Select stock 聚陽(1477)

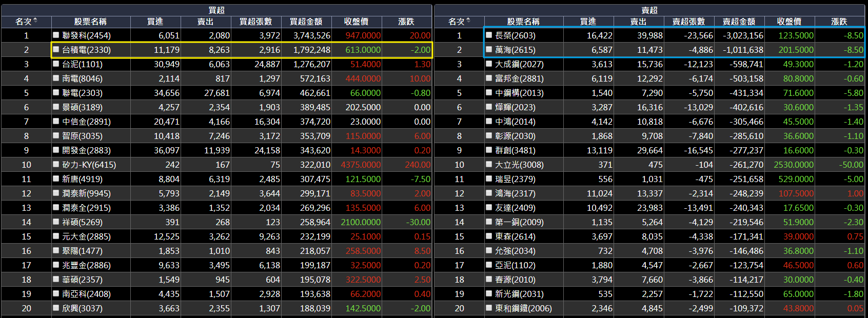[82, 251]
